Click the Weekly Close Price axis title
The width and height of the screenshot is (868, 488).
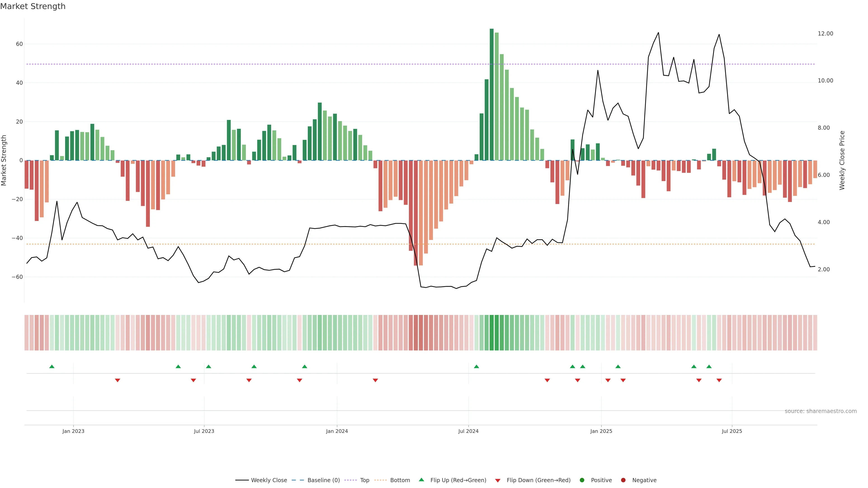pos(842,160)
